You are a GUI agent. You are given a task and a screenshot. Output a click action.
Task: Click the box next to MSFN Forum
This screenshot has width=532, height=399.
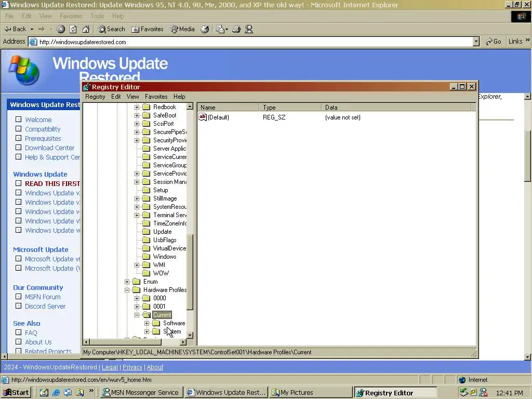pyautogui.click(x=18, y=297)
